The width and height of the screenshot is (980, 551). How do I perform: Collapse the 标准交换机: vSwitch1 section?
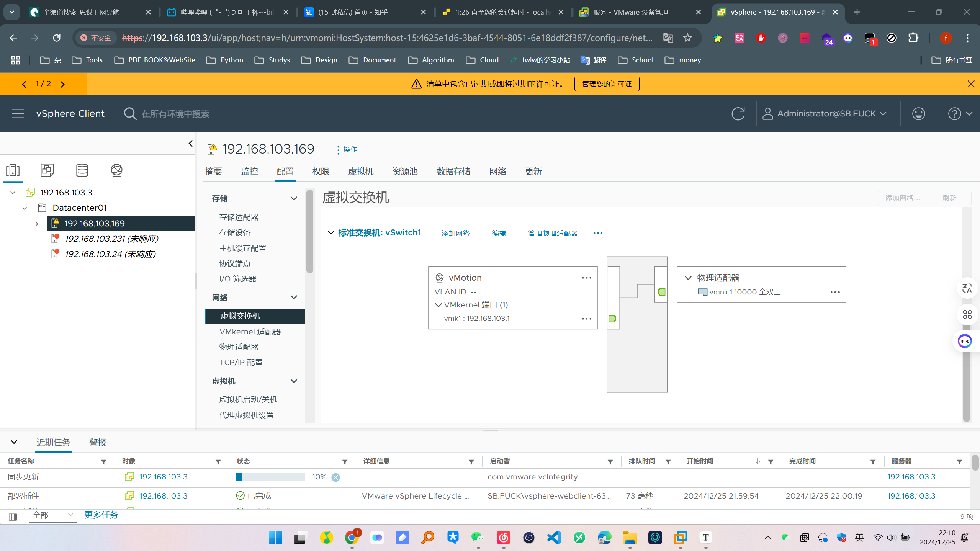click(x=331, y=233)
